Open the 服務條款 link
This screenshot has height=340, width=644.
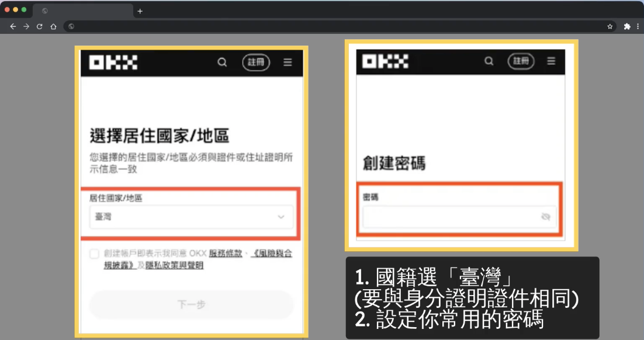tap(226, 254)
